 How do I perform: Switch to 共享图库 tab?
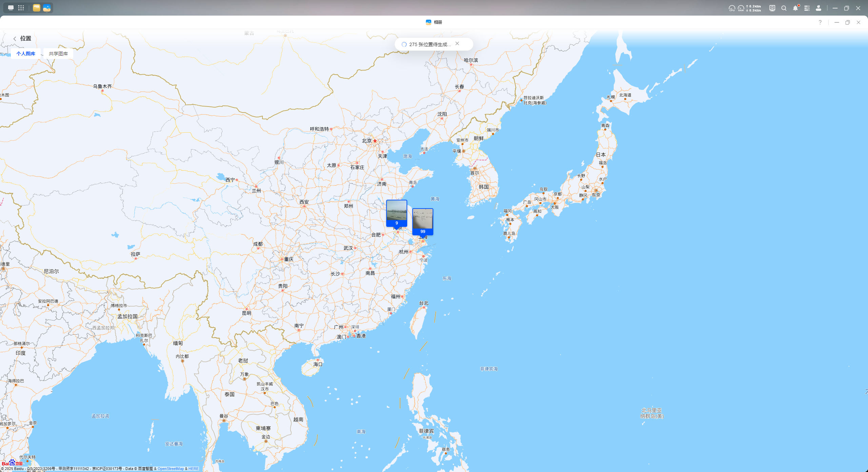58,54
